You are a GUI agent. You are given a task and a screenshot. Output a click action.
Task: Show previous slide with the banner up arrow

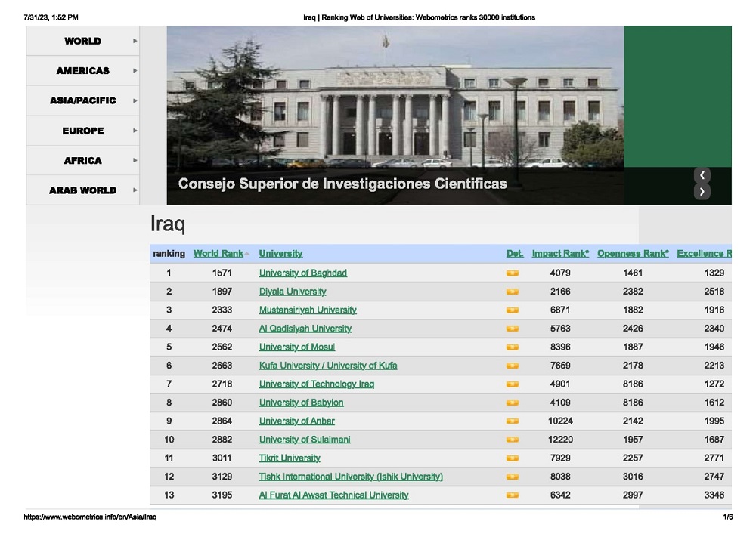point(702,176)
